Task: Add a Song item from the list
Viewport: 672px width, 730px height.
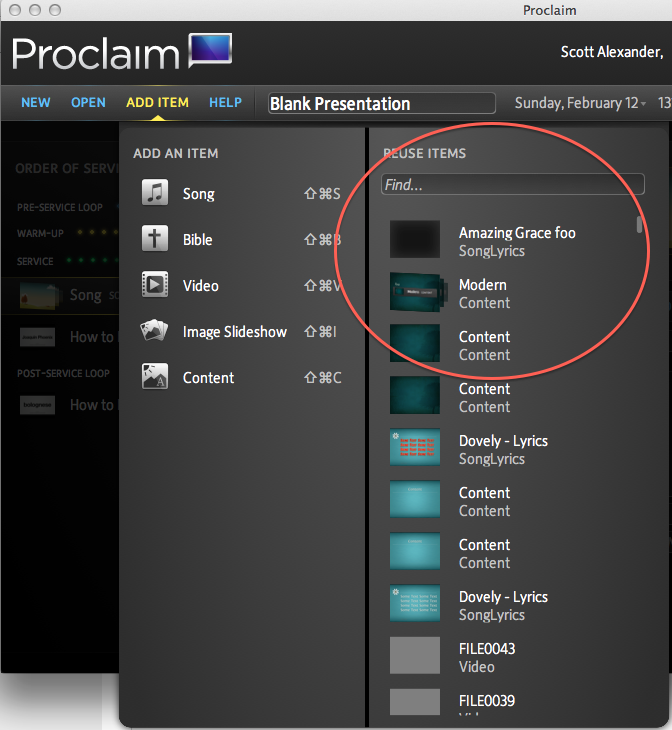Action: (x=199, y=194)
